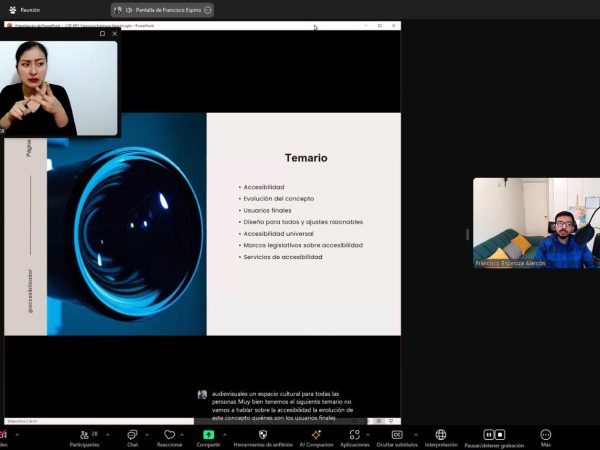Stop the recording
The height and width of the screenshot is (450, 600).
500,435
